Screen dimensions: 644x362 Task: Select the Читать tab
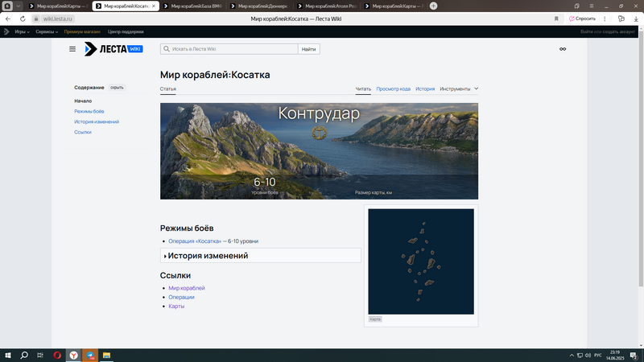pos(363,88)
